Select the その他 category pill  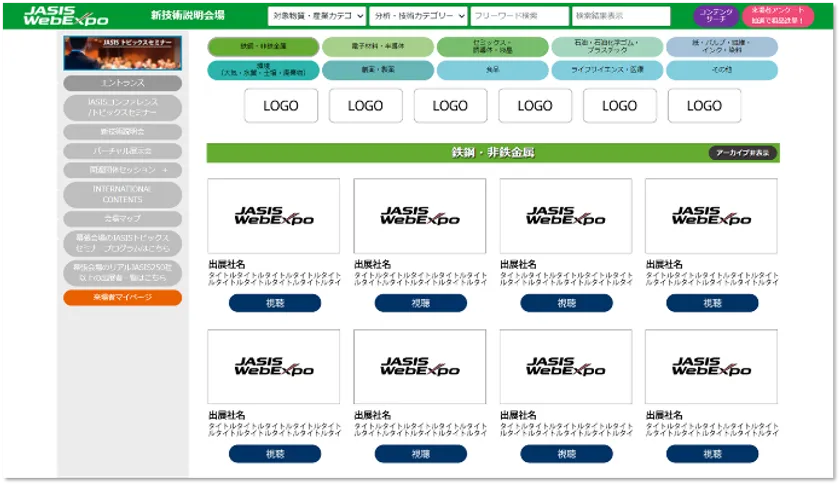722,70
